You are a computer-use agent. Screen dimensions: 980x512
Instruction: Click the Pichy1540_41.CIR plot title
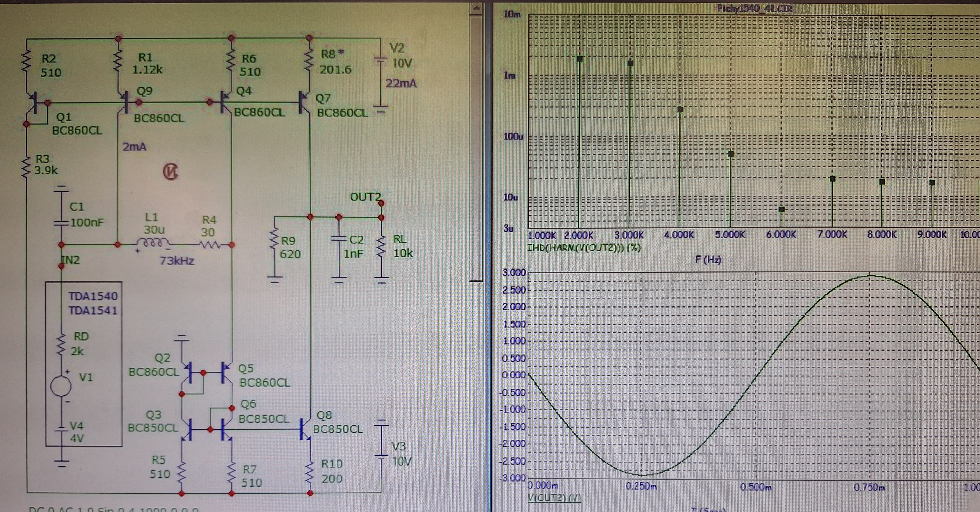754,8
